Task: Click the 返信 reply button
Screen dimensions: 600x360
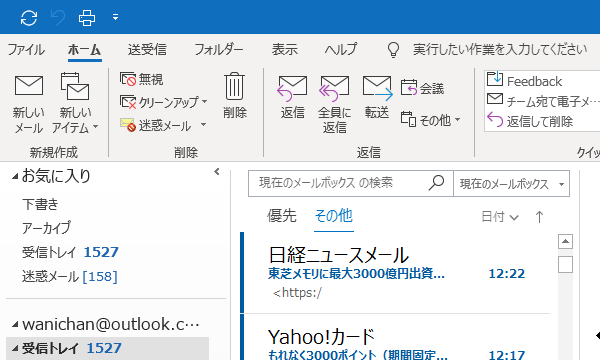Action: 292,97
